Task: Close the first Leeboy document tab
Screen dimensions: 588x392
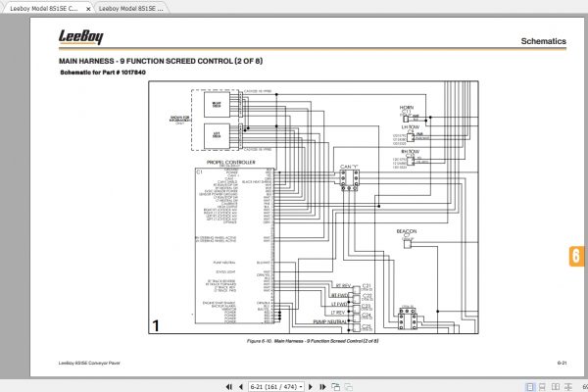Action: click(88, 9)
